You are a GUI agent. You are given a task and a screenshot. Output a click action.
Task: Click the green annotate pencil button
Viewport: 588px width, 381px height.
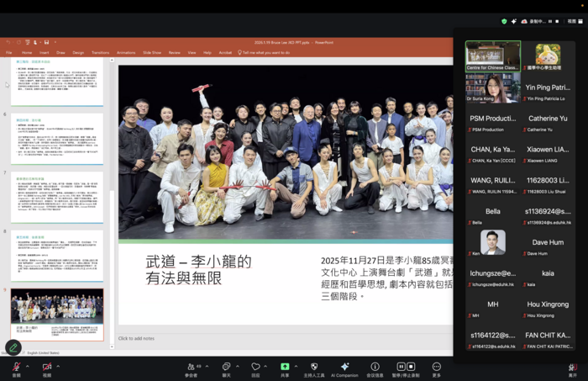coord(13,347)
